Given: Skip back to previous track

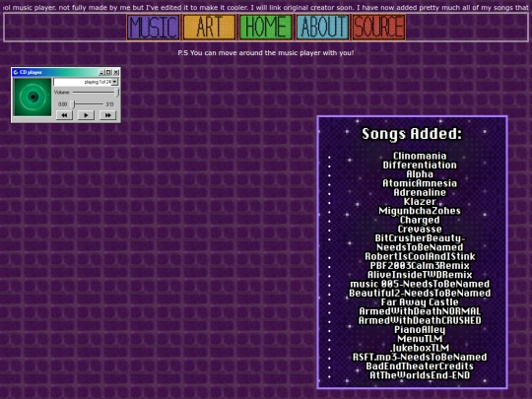Looking at the screenshot, I should (64, 115).
